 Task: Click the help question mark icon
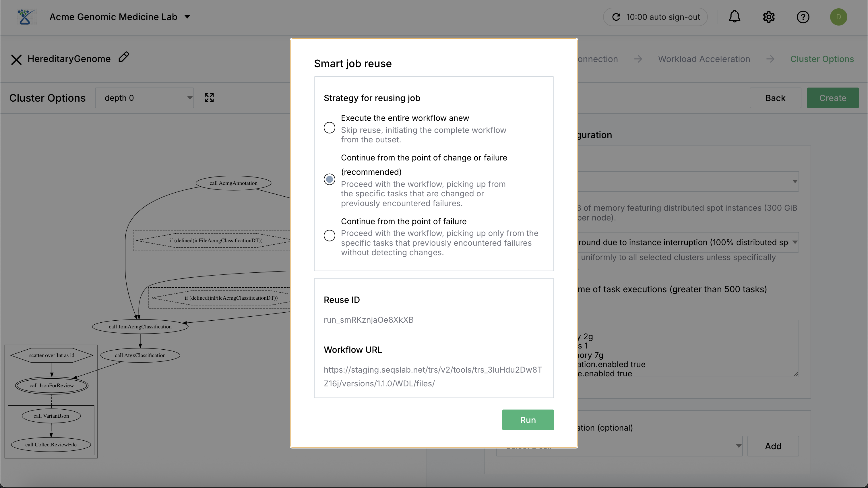click(803, 17)
